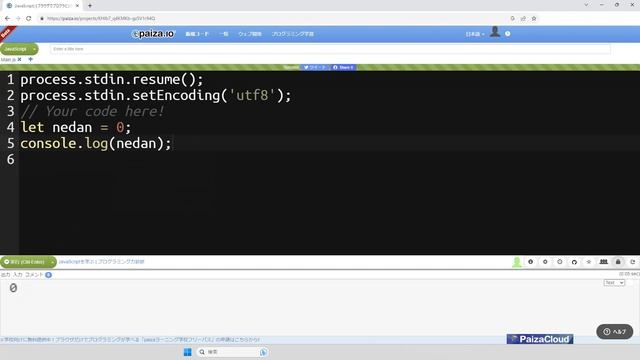Click the 'Your code here!' comment line
This screenshot has width=640, height=360.
click(x=93, y=111)
